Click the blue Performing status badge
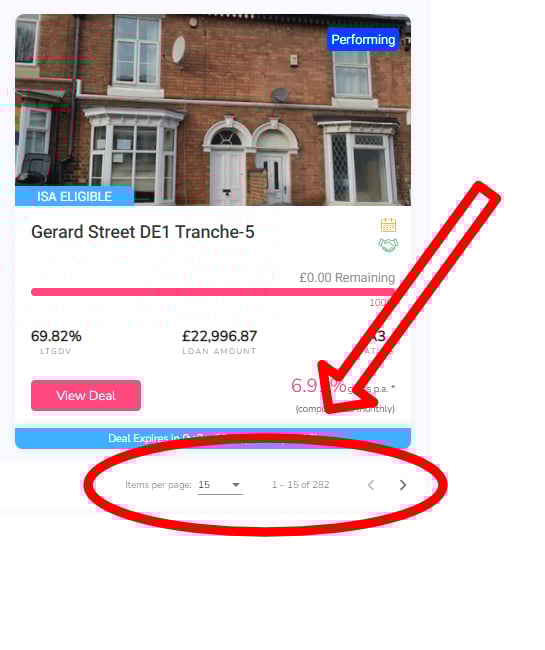 point(363,40)
